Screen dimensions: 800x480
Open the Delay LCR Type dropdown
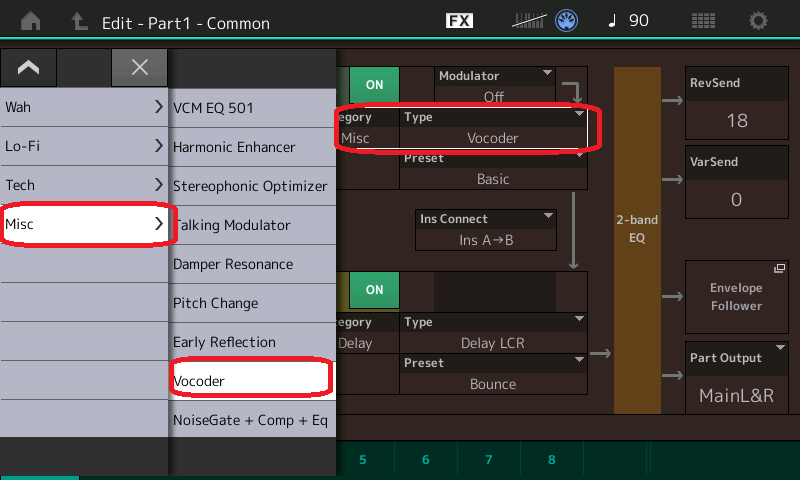[x=493, y=332]
